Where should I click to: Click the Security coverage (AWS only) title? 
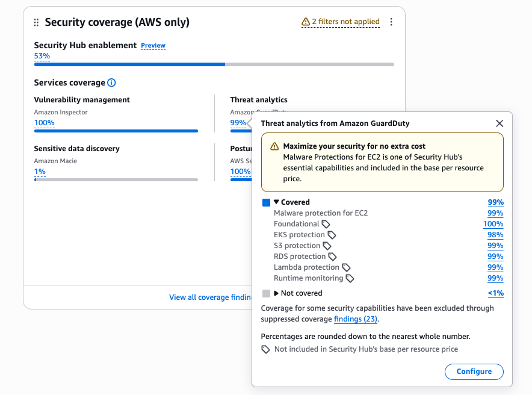117,22
